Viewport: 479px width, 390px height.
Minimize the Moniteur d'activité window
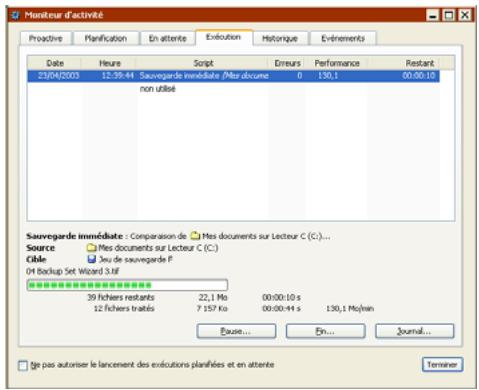433,15
